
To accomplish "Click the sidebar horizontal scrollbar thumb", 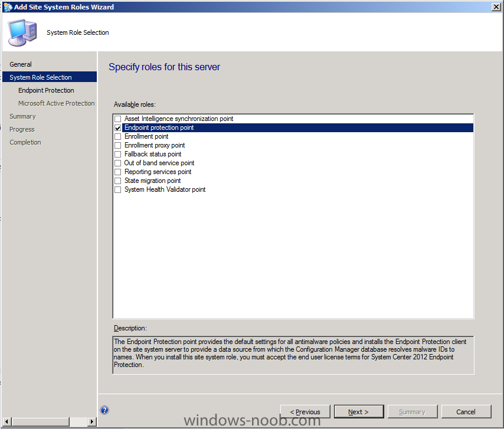I will point(41,421).
